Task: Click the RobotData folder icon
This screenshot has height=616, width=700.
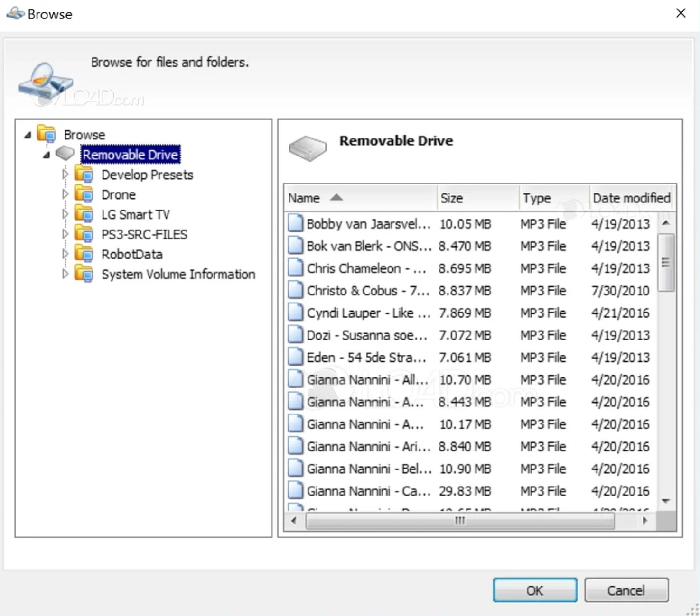Action: click(x=84, y=254)
